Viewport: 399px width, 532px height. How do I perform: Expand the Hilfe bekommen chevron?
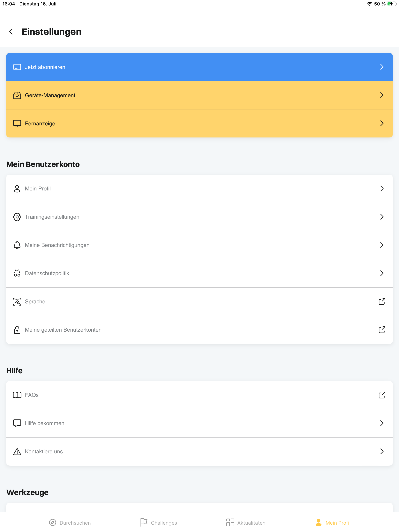[x=382, y=423]
